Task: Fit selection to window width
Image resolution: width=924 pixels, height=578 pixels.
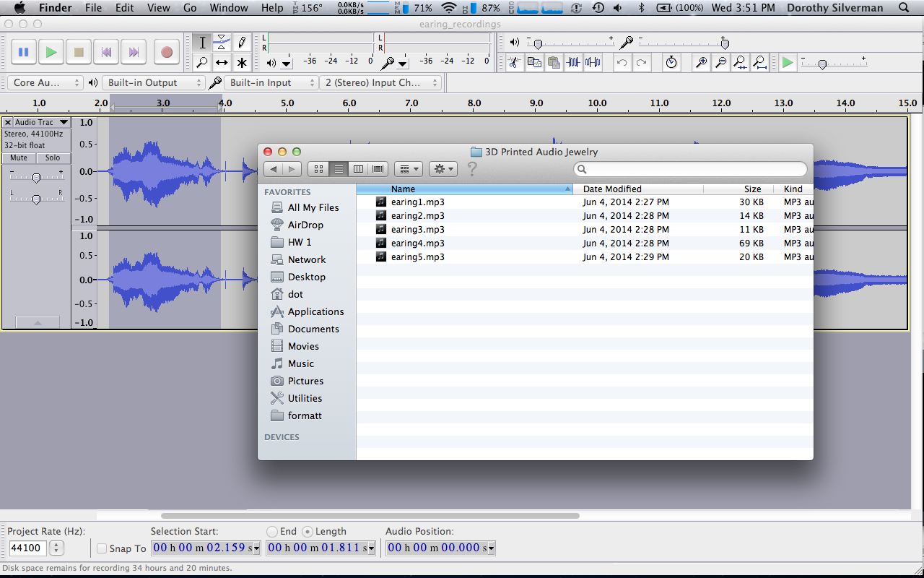Action: [740, 62]
